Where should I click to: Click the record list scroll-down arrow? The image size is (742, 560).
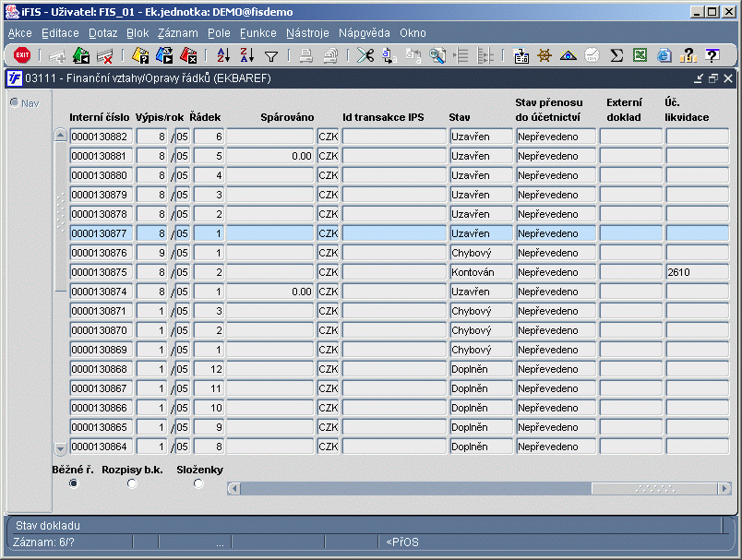pos(61,448)
